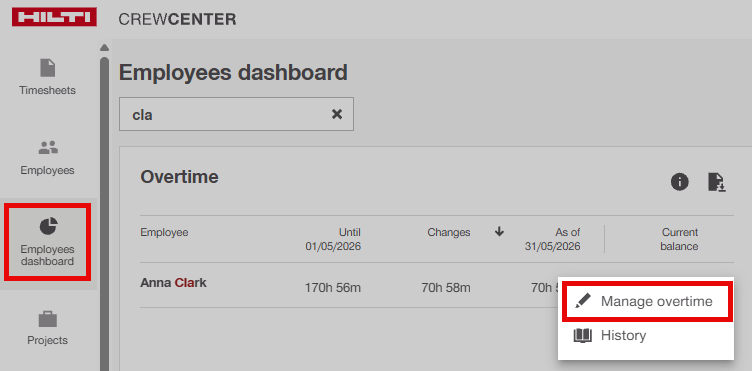Click the Employee column header

[x=164, y=232]
